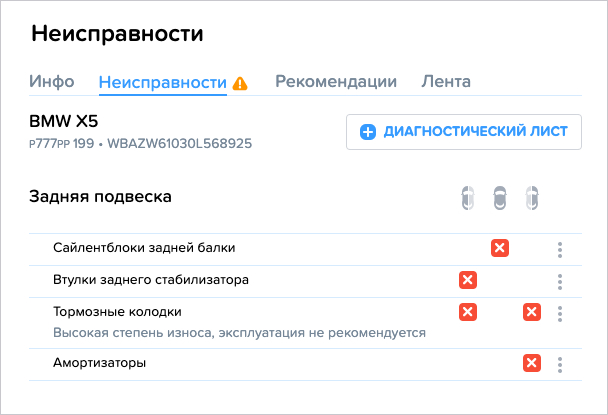Click the Диагностический лист button
The image size is (608, 415).
click(464, 132)
